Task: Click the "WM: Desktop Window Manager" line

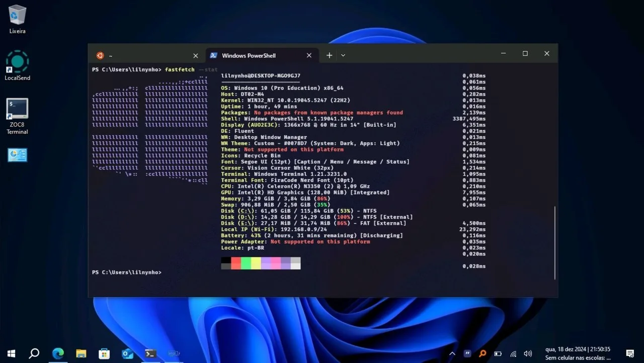Action: tap(264, 137)
